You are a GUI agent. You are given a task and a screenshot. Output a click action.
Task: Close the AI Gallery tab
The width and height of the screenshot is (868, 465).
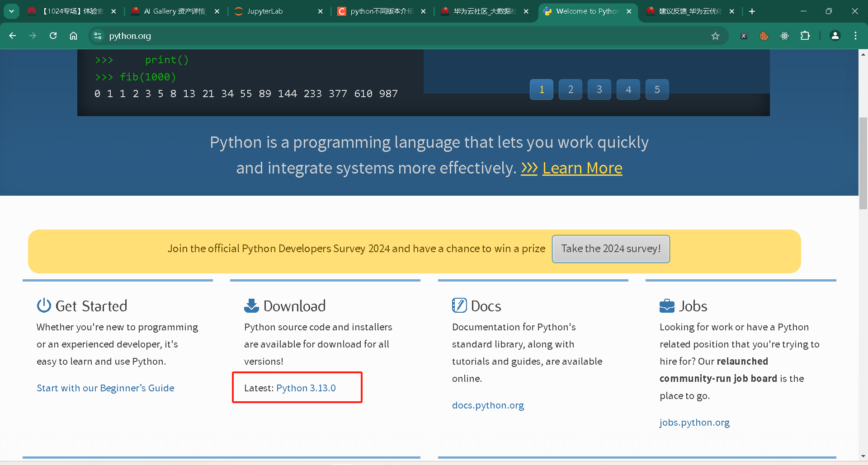[217, 11]
